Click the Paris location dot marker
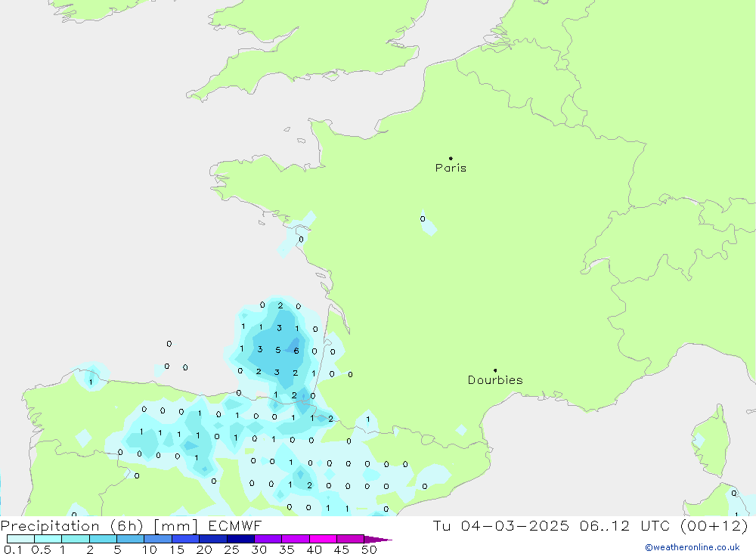This screenshot has width=756, height=554. pos(451,158)
